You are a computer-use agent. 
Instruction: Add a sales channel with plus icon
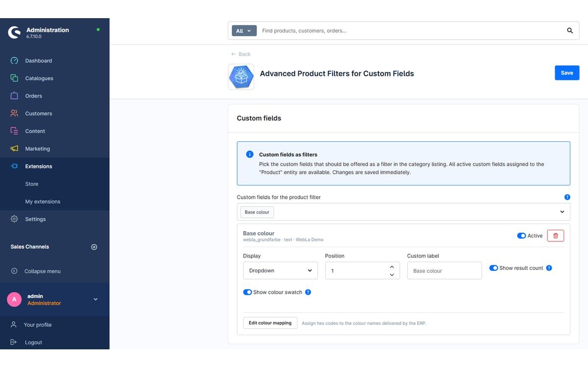tap(94, 247)
